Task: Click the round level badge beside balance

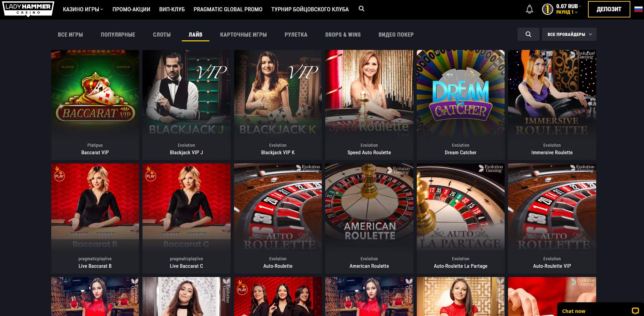Action: click(x=547, y=9)
